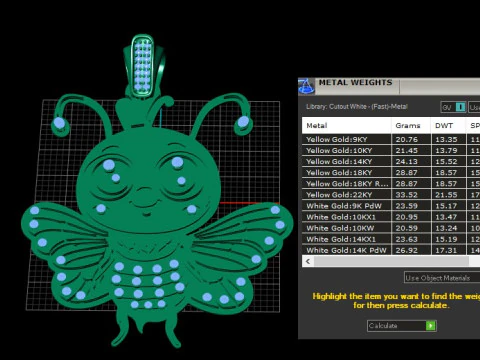Image resolution: width=480 pixels, height=360 pixels.
Task: Click the Grams column header
Action: pos(411,126)
